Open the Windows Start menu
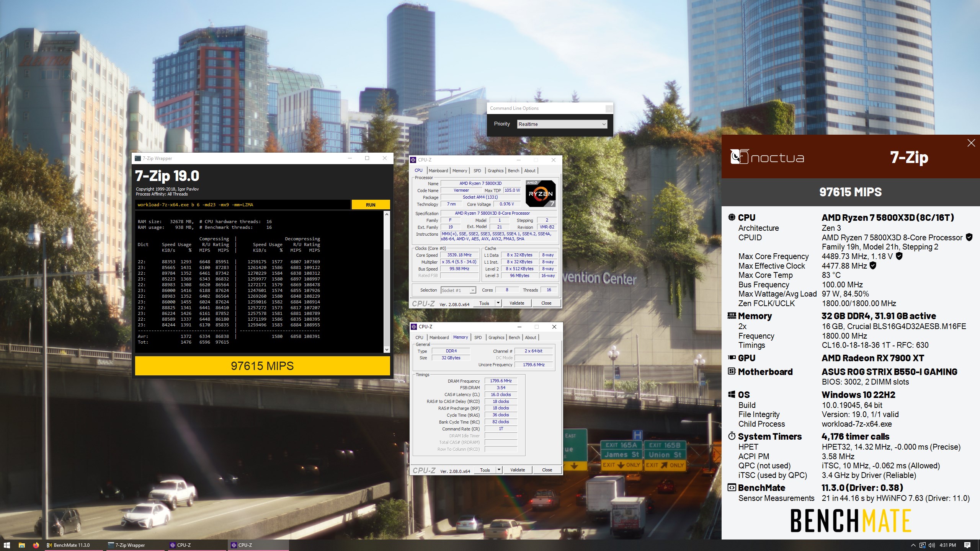The image size is (980, 551). 7,545
